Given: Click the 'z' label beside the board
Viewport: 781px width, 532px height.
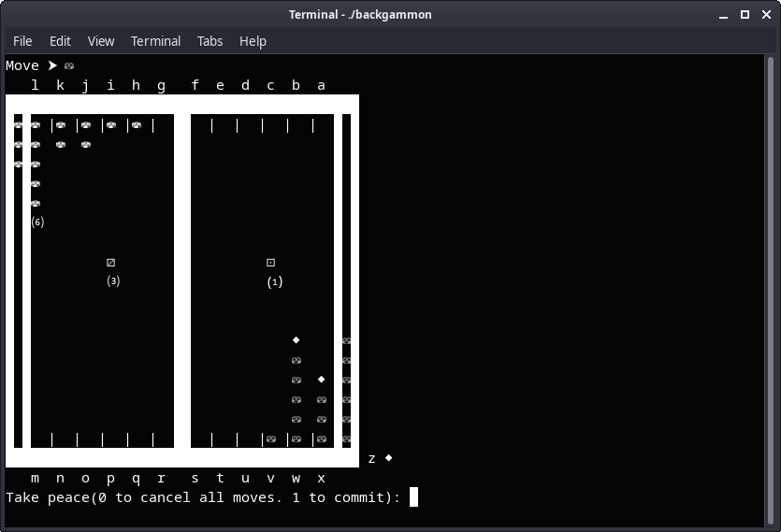Looking at the screenshot, I should click(371, 459).
